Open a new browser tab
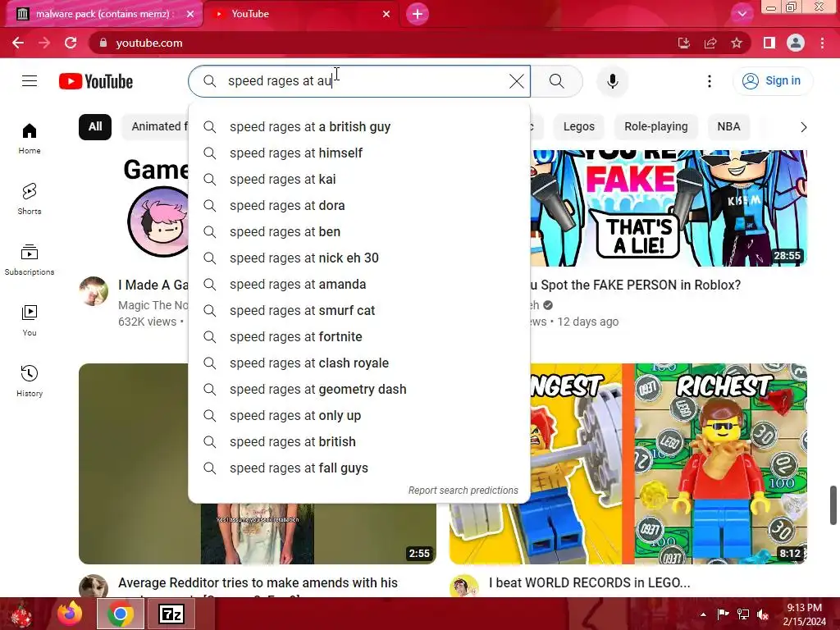The width and height of the screenshot is (840, 630). tap(418, 14)
